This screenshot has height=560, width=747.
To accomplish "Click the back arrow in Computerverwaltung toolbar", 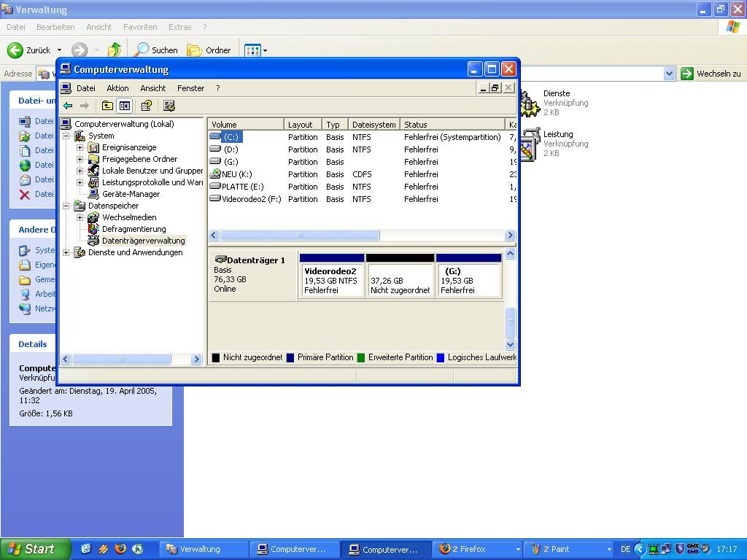I will 68,106.
